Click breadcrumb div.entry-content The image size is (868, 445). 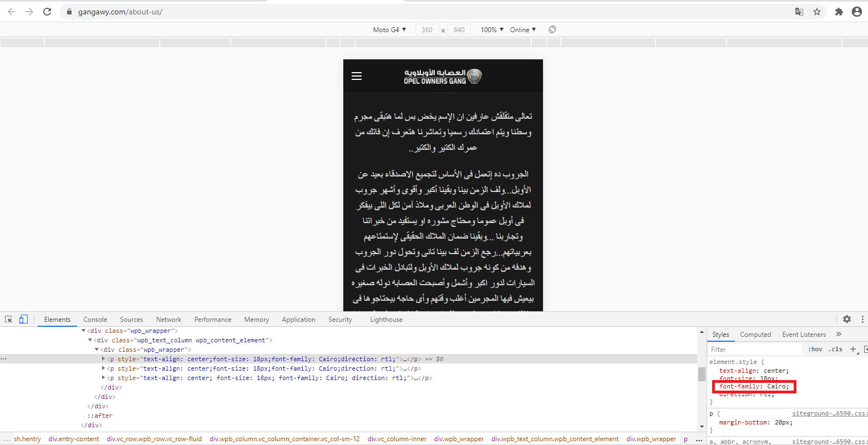[74, 439]
